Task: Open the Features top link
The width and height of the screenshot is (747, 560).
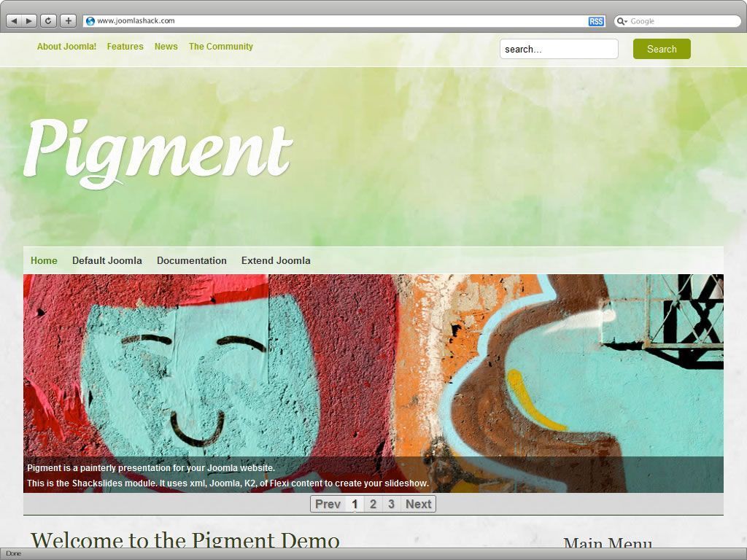Action: click(x=125, y=47)
